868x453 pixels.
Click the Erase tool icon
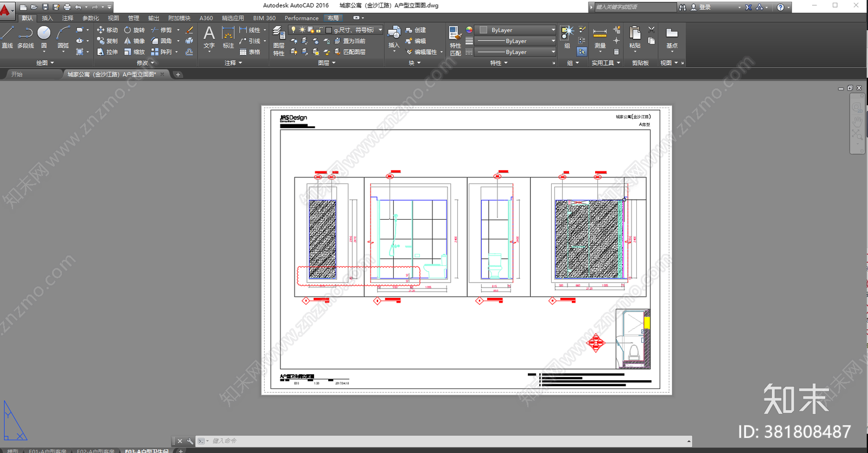[x=189, y=30]
